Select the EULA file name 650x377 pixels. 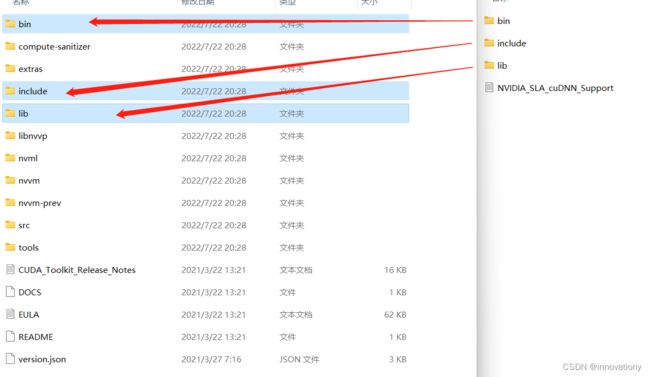click(x=29, y=315)
